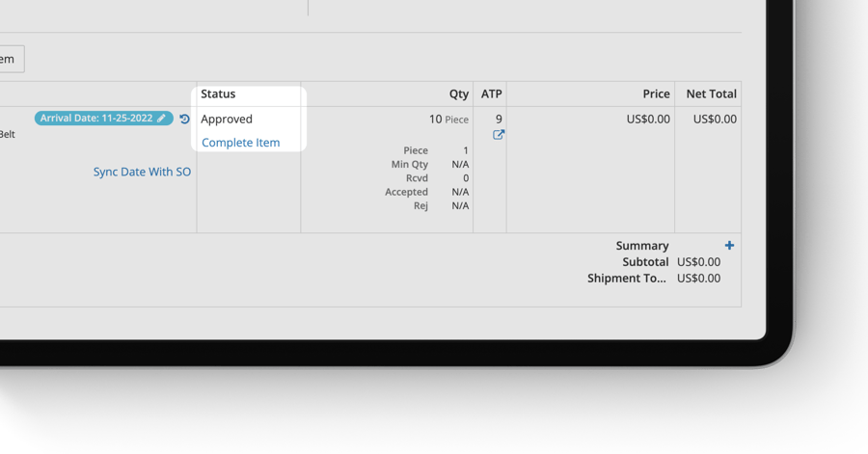This screenshot has height=454, width=868.
Task: Click the 10 Piece quantity value
Action: click(x=448, y=120)
